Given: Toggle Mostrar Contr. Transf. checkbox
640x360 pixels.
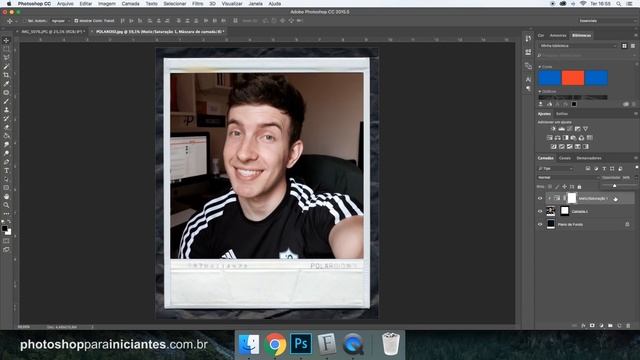Looking at the screenshot, I should (x=76, y=20).
